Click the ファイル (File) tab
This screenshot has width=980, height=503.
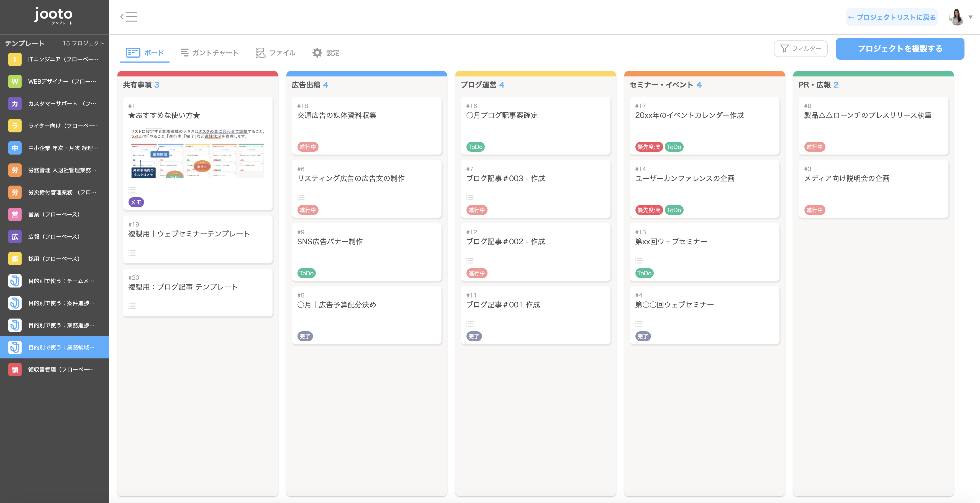[276, 53]
